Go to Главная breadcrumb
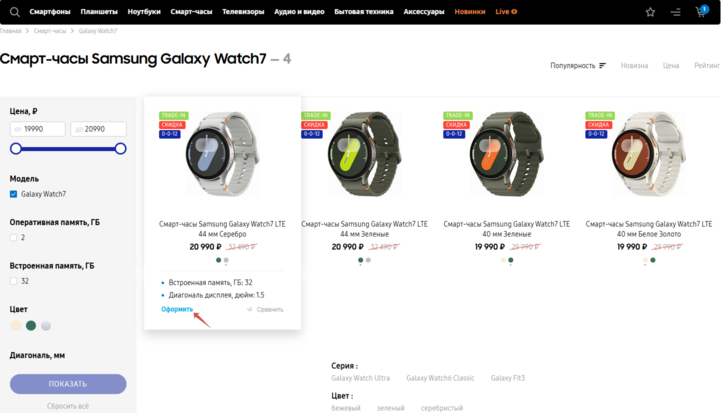 point(11,31)
